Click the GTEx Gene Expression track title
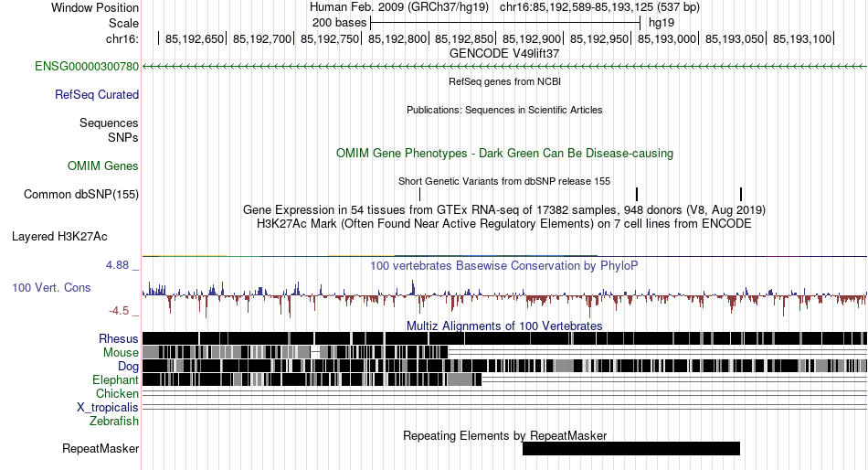Image resolution: width=868 pixels, height=470 pixels. 504,210
